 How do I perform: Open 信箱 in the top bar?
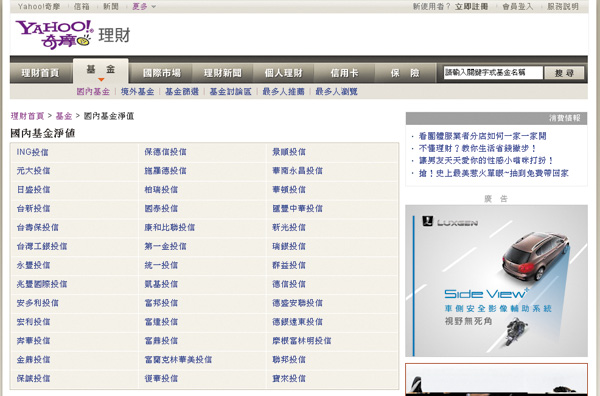(x=82, y=7)
